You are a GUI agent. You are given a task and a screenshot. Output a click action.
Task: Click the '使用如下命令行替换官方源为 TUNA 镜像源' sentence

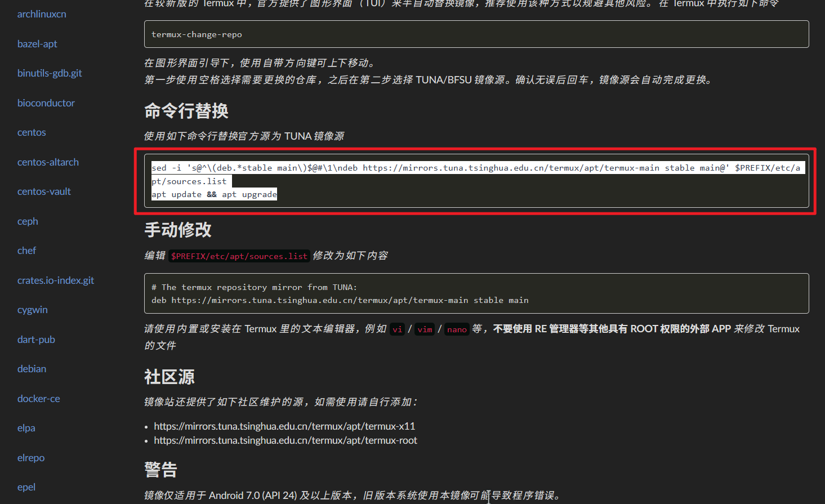[244, 136]
